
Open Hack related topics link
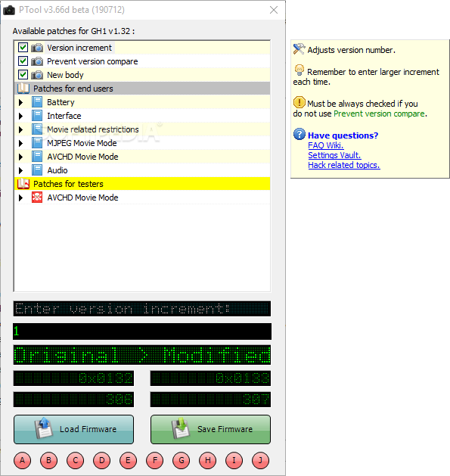click(344, 165)
